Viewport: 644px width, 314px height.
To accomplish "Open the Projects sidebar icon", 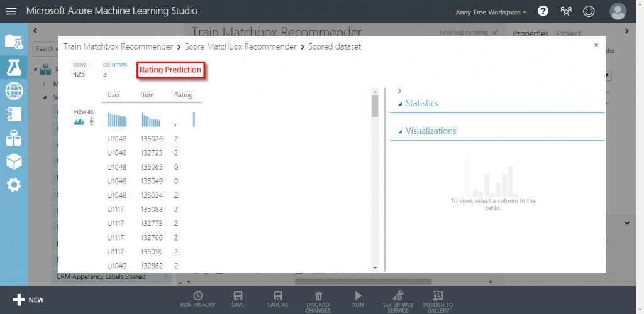I will (x=14, y=41).
